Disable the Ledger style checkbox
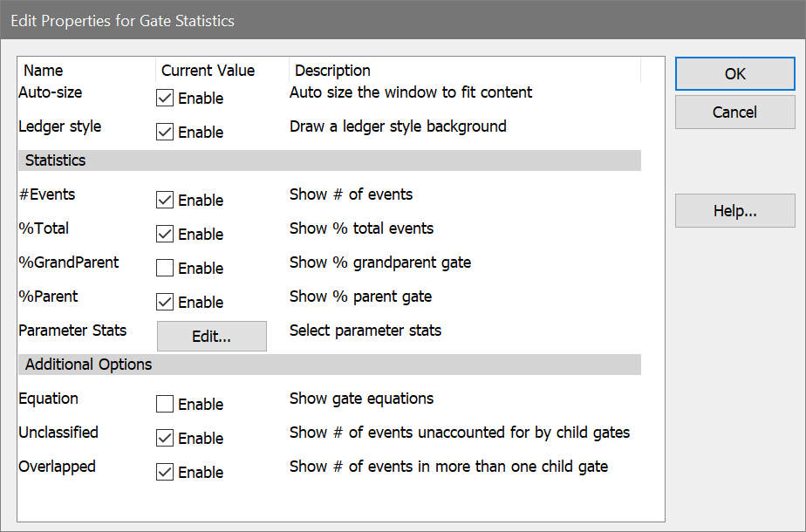 (x=165, y=133)
